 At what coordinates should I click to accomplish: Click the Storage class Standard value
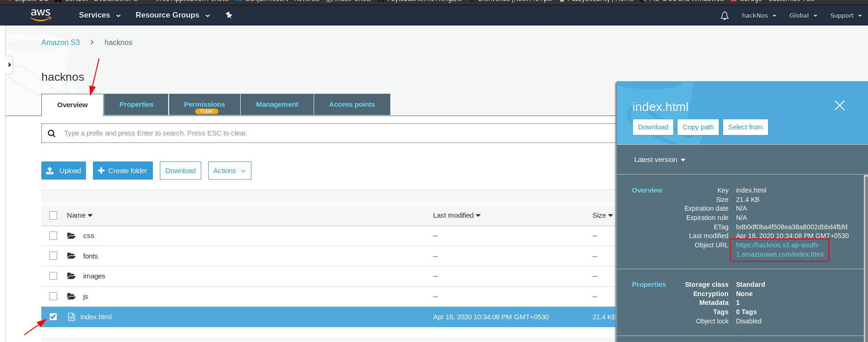point(750,284)
